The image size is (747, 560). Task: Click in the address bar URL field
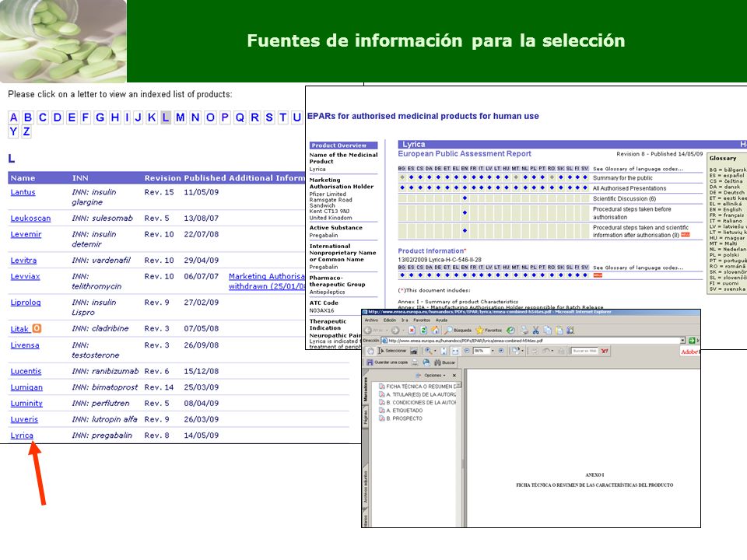tap(534, 341)
